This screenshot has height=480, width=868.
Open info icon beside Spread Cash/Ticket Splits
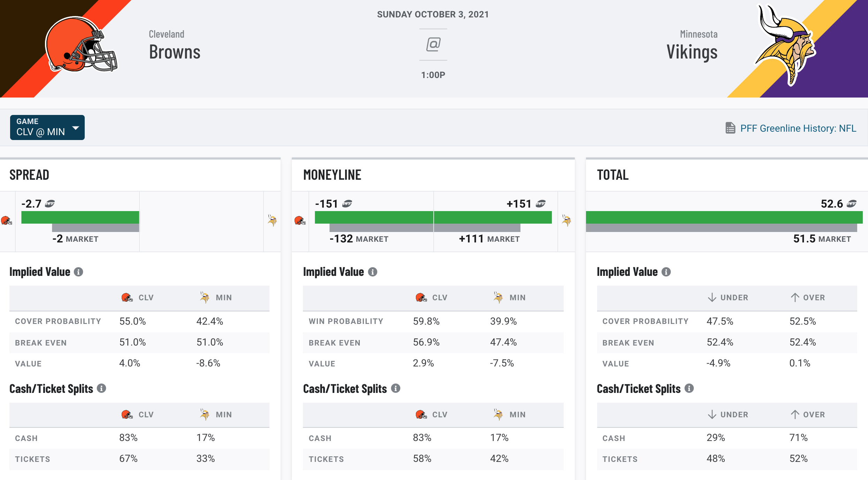click(101, 388)
